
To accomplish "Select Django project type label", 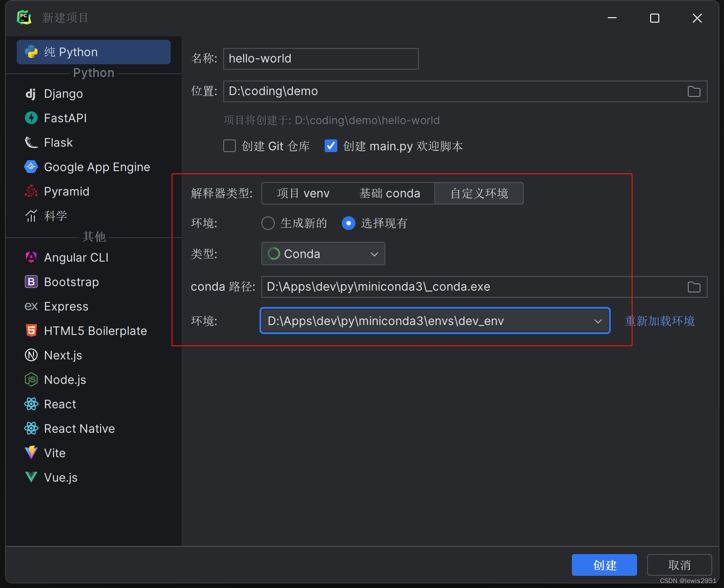I will pos(63,94).
